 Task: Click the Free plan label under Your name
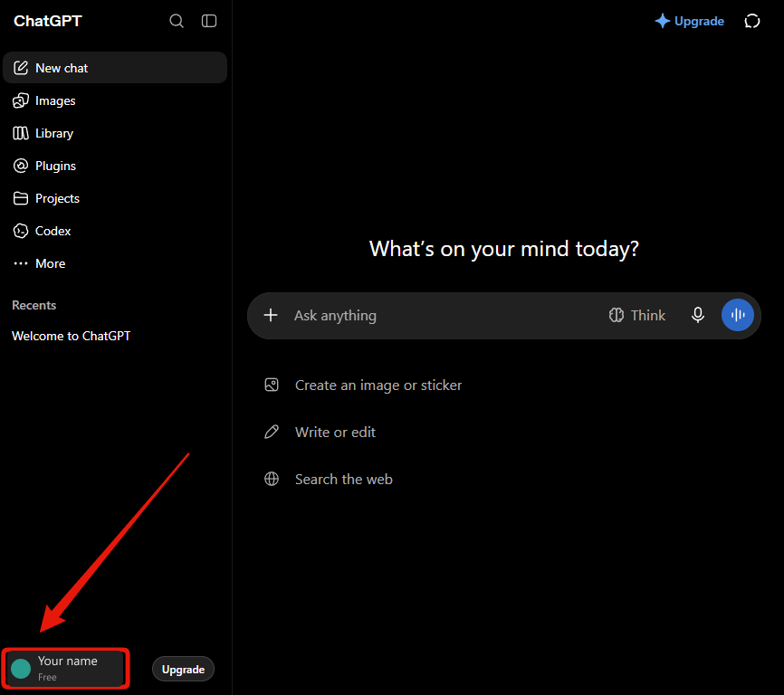click(x=47, y=677)
